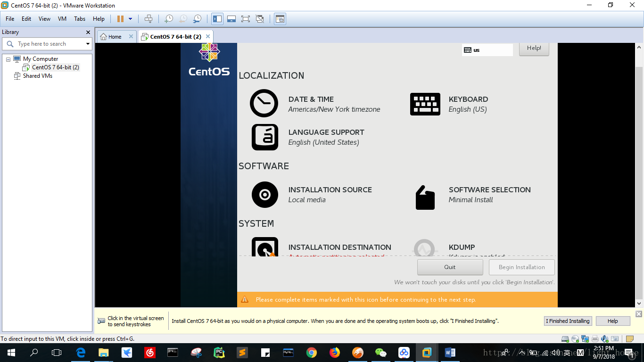Open the Library search dropdown arrow

click(88, 44)
